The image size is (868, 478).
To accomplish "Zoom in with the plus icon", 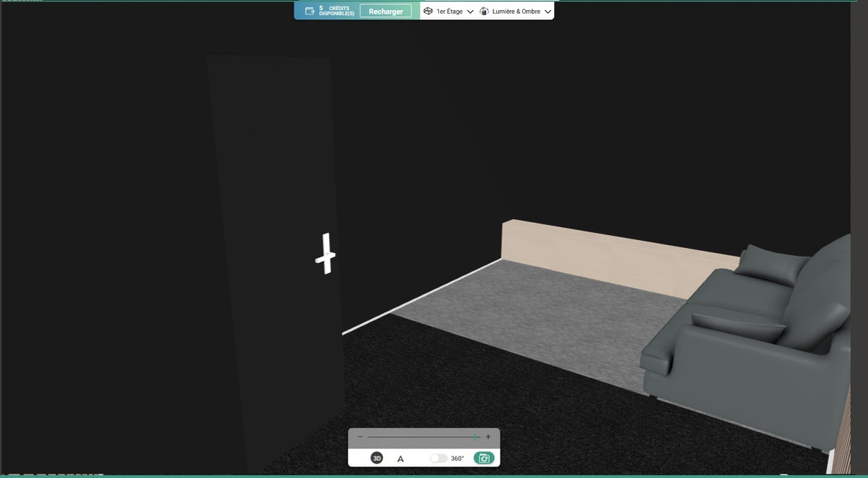I will [488, 437].
